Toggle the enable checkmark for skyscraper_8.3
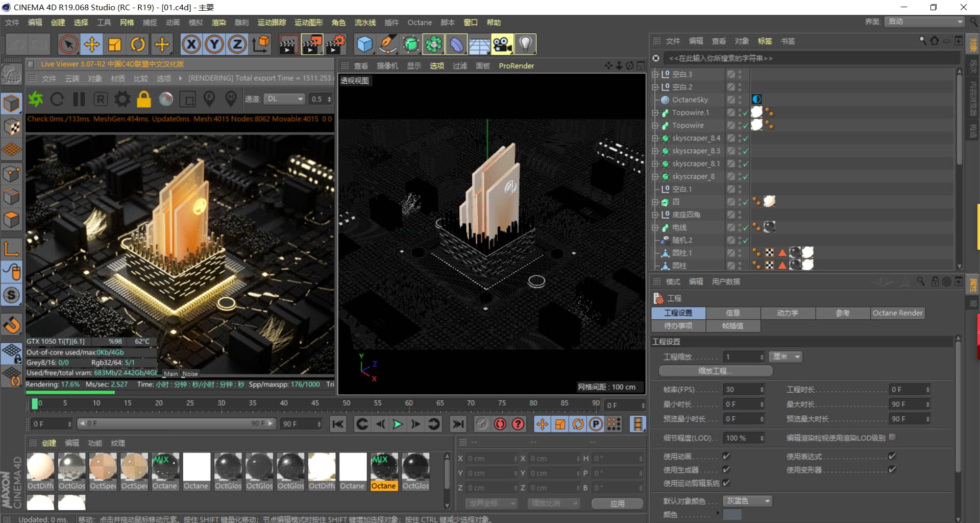 [746, 151]
